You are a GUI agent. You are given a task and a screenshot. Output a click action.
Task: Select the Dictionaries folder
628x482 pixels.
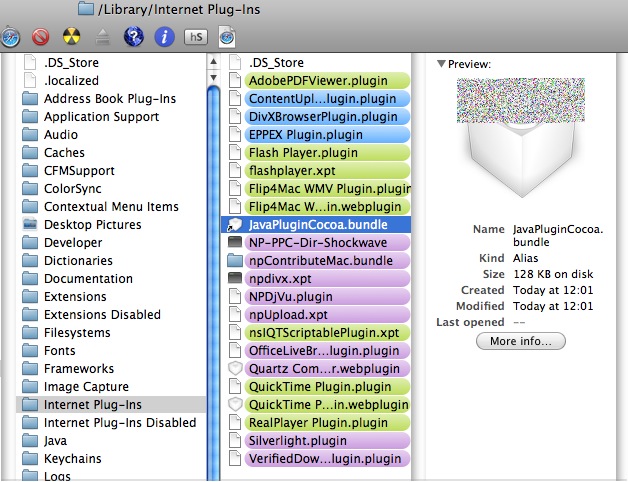pyautogui.click(x=111, y=261)
